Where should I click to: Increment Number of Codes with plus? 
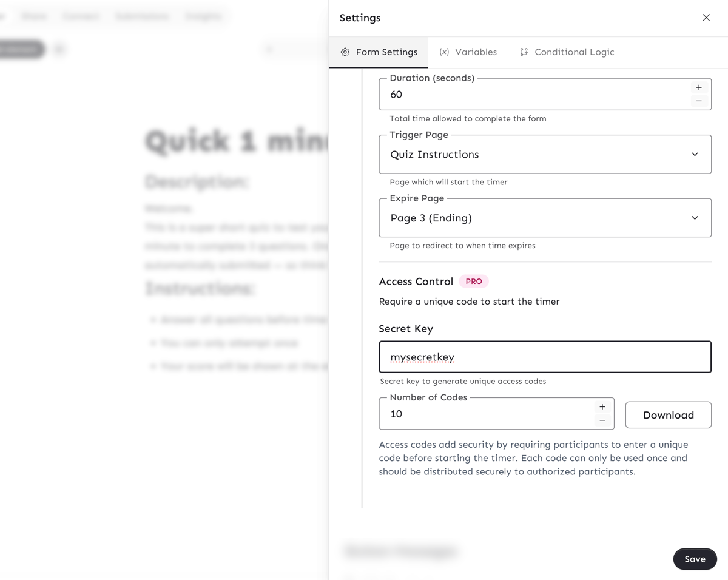(602, 406)
